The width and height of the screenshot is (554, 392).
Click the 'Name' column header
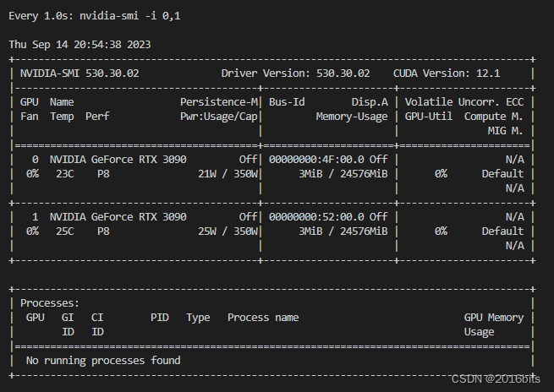click(62, 102)
